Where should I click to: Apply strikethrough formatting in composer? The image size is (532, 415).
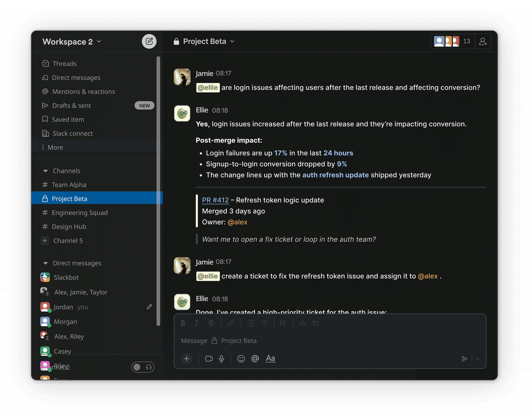click(x=211, y=323)
